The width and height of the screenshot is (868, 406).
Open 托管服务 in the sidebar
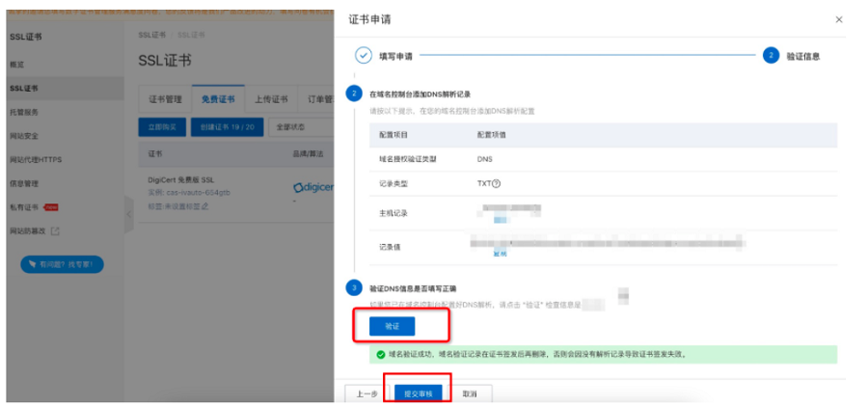24,112
